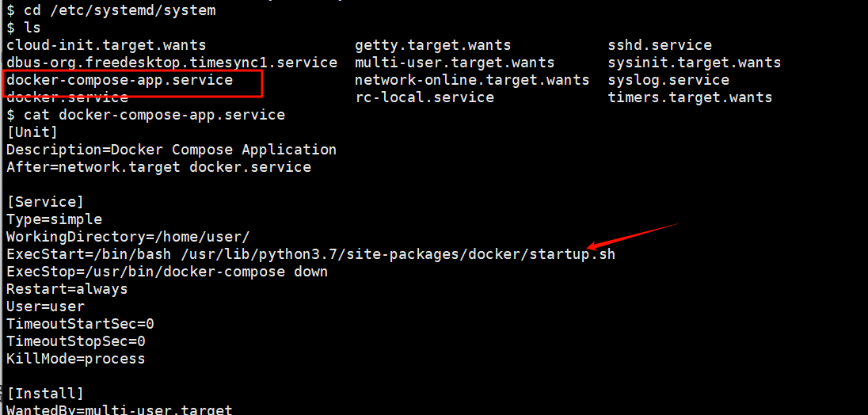868x415 pixels.
Task: Click docker-compose-app.service in the ls listing
Action: point(120,81)
